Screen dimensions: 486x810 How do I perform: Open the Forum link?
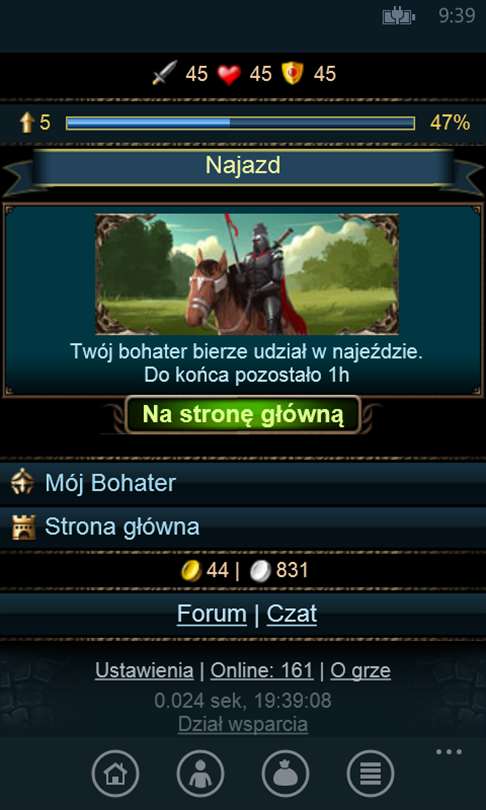[x=212, y=614]
